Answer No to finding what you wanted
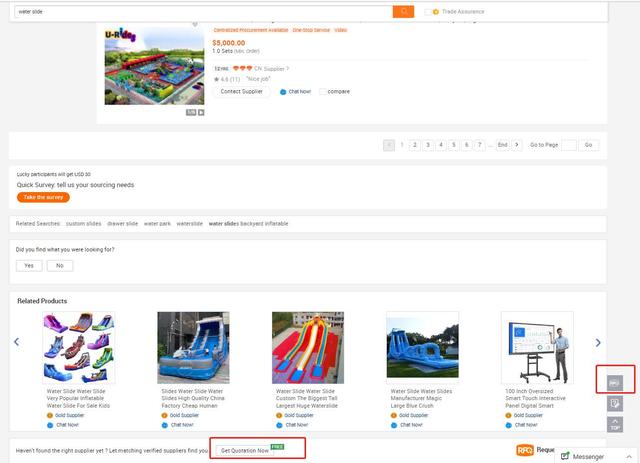Viewport: 640px width, 463px height. (60, 266)
